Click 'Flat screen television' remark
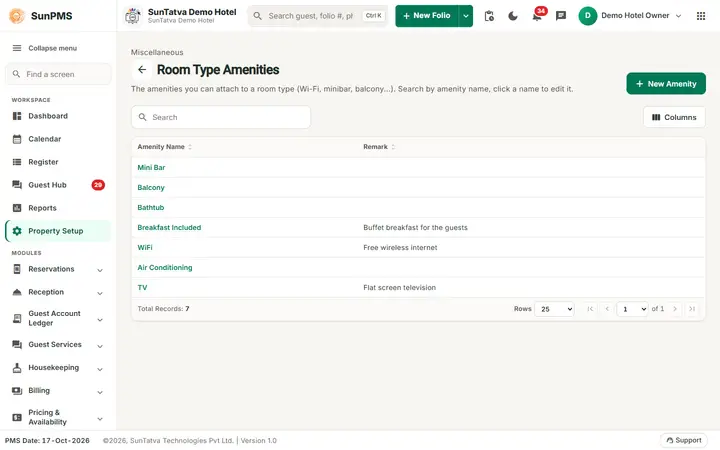The height and width of the screenshot is (450, 720). pos(399,288)
